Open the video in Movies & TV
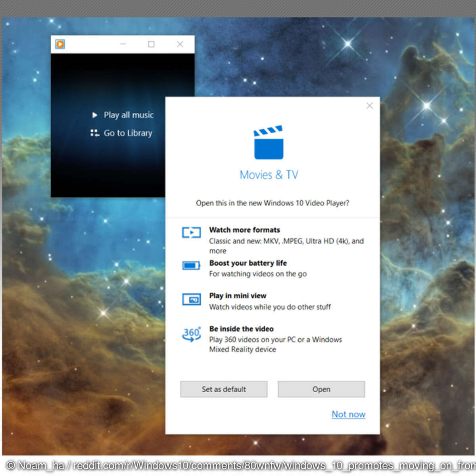 point(321,389)
